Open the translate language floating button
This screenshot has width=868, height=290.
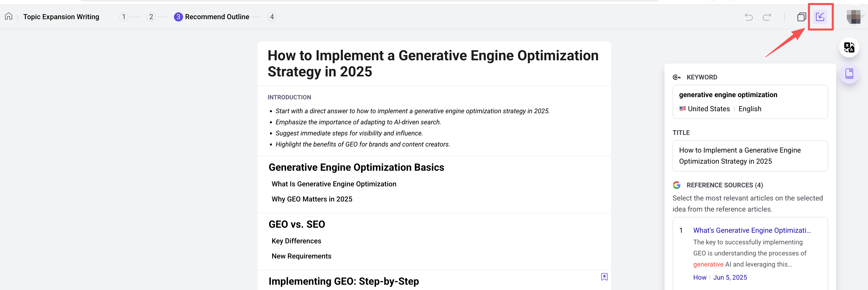tap(849, 47)
